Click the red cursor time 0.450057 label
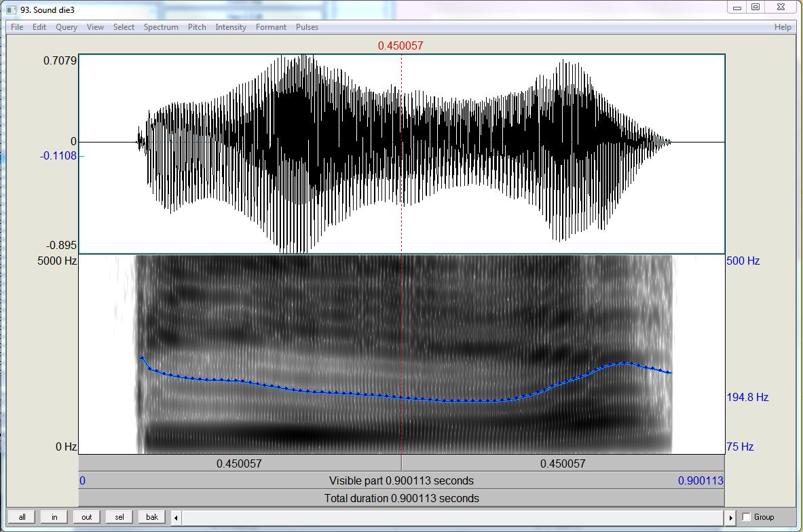The width and height of the screenshot is (803, 532). coord(400,45)
